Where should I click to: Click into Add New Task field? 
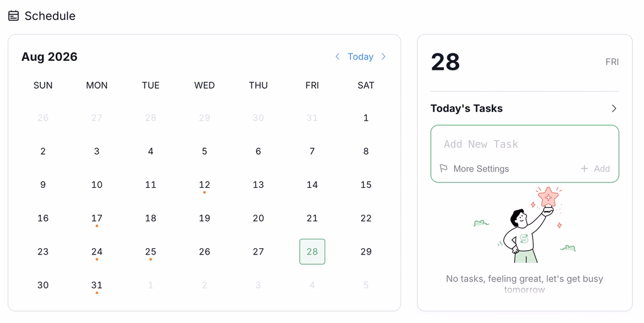525,144
